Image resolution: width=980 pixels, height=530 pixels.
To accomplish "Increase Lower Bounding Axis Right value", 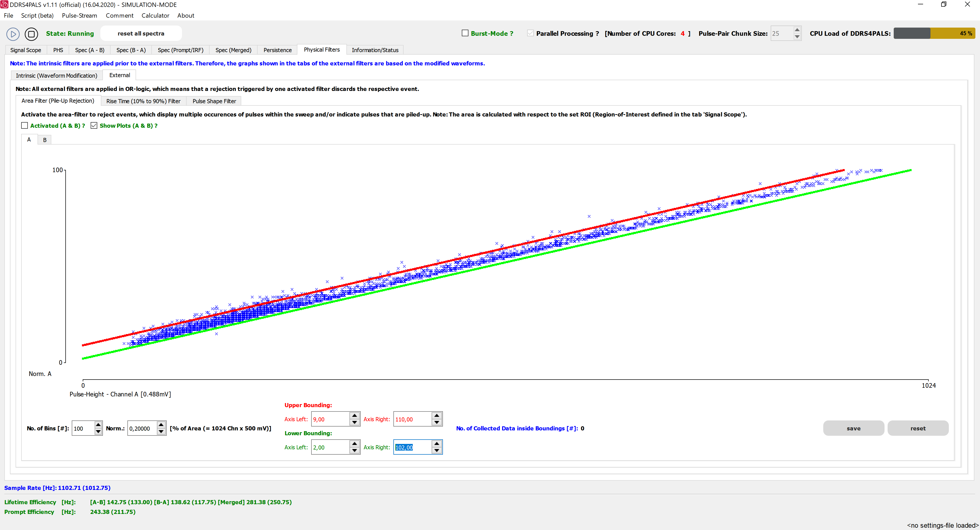I will point(437,444).
